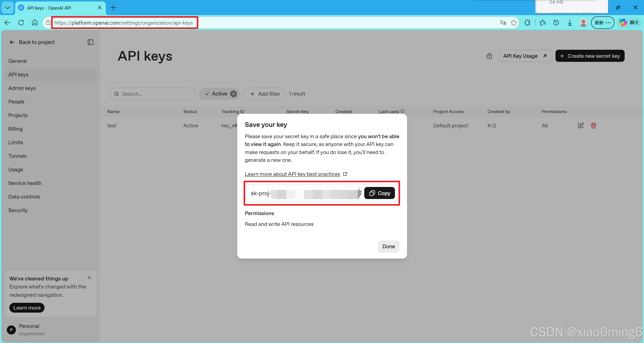Viewport: 644px width, 343px height.
Task: Click the Name column header
Action: tap(113, 112)
